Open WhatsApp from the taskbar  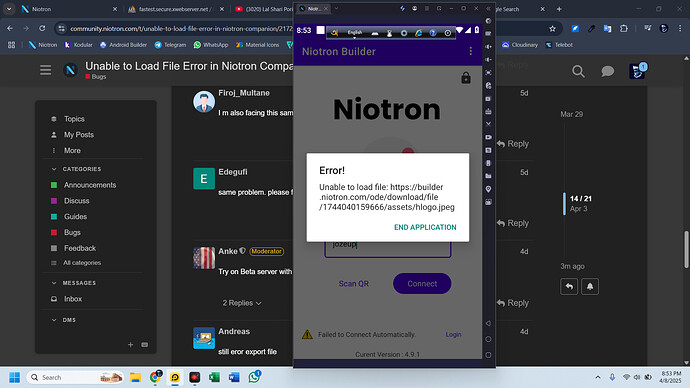[x=254, y=377]
